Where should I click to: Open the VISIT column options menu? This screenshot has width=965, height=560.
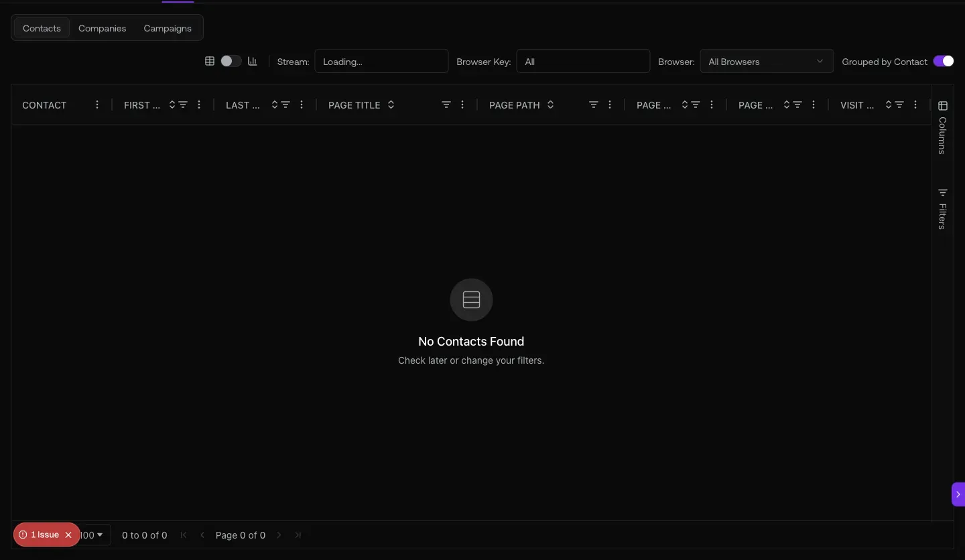915,104
